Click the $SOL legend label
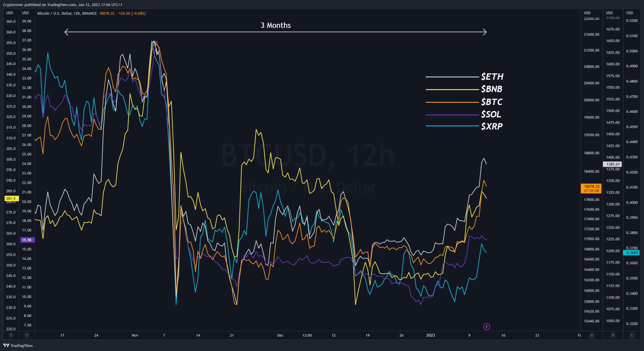This screenshot has width=644, height=351. click(491, 114)
